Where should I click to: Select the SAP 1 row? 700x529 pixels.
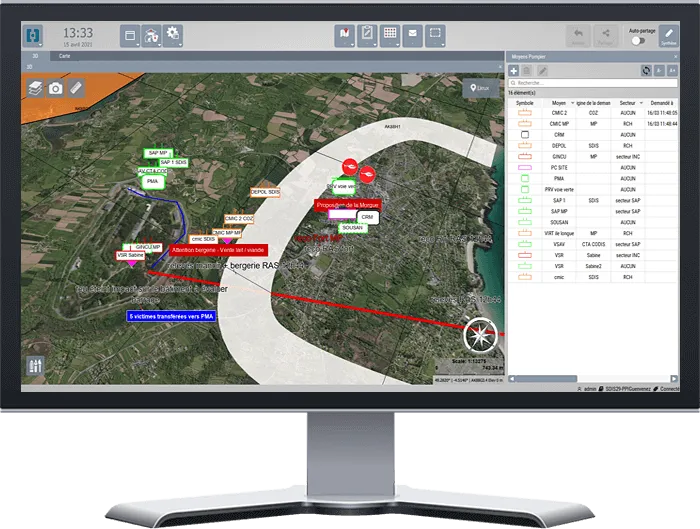tap(593, 200)
